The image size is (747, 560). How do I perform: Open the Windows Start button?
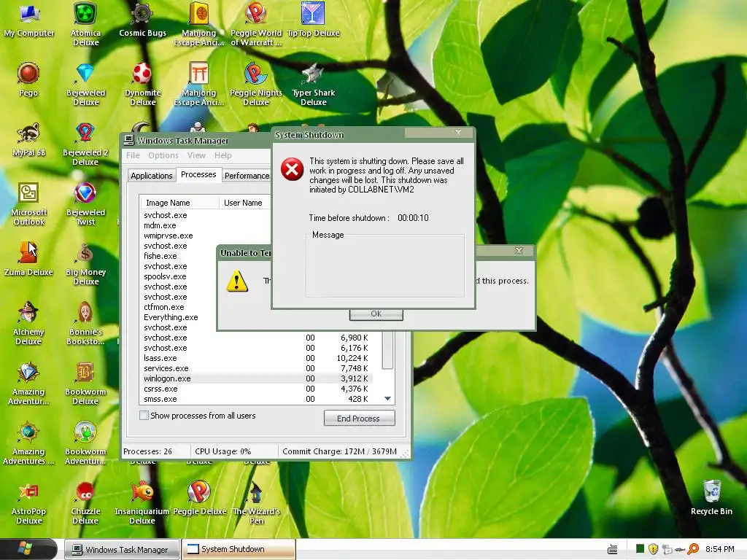(28, 549)
